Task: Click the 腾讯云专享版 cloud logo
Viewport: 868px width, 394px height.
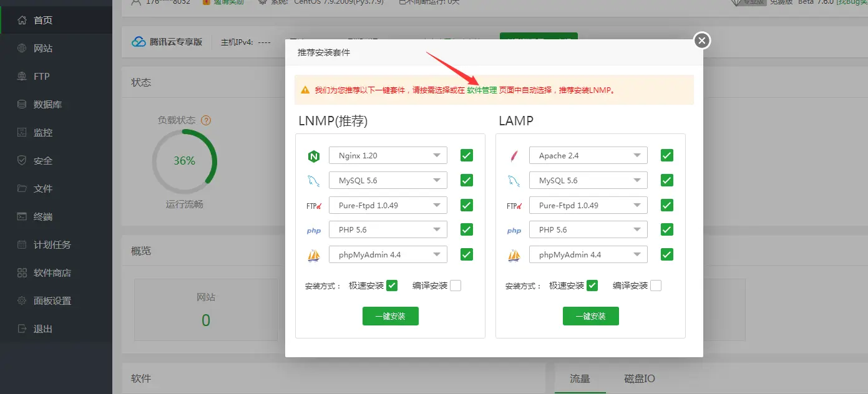Action: click(x=139, y=42)
